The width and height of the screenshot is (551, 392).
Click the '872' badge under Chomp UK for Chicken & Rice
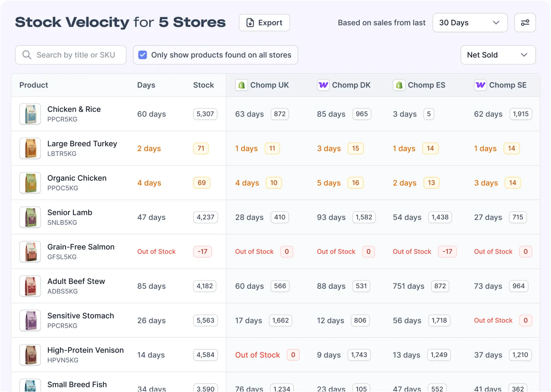pyautogui.click(x=280, y=114)
